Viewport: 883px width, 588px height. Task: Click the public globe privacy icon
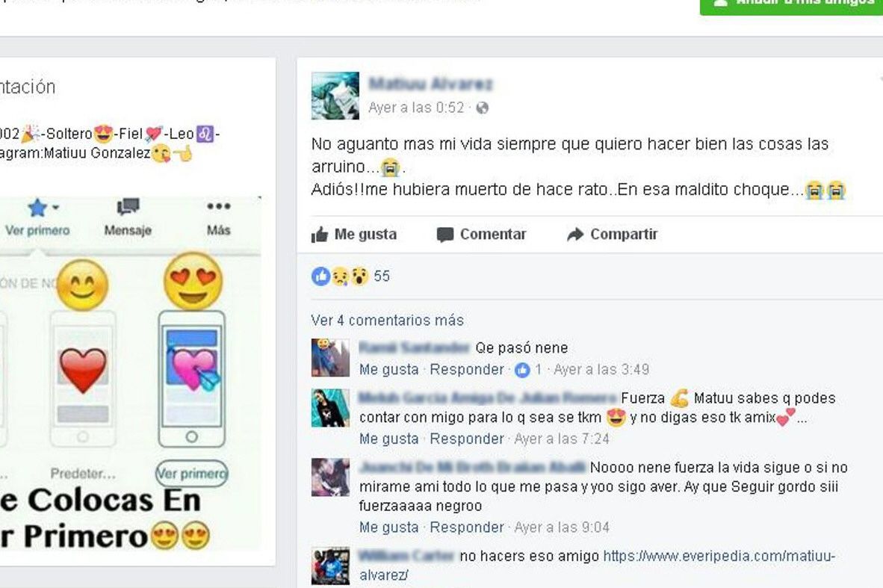tap(482, 108)
